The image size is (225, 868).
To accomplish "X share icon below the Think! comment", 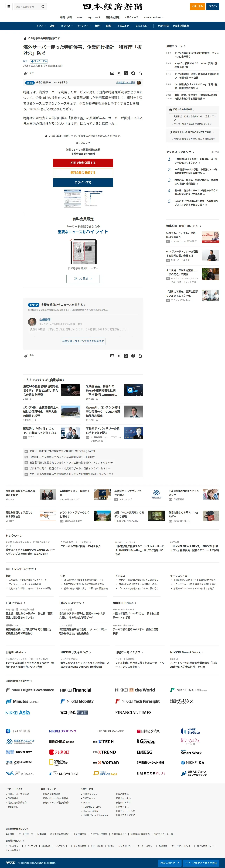I will (126, 355).
